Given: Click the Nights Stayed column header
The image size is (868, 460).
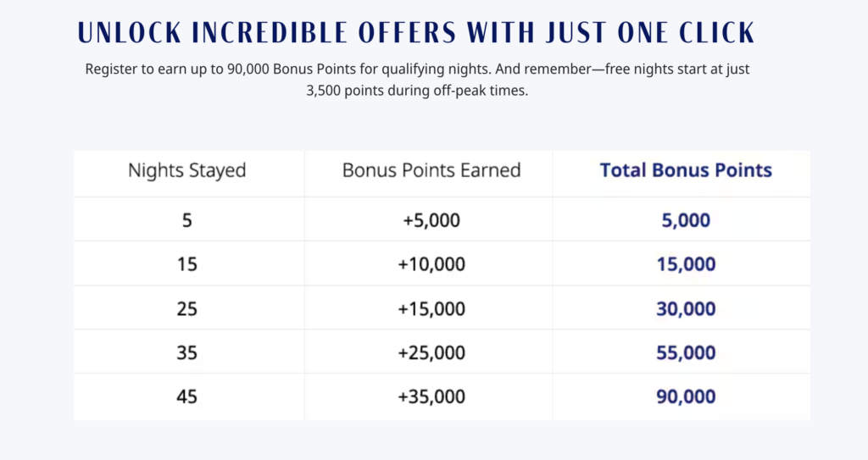Looking at the screenshot, I should pyautogui.click(x=187, y=170).
